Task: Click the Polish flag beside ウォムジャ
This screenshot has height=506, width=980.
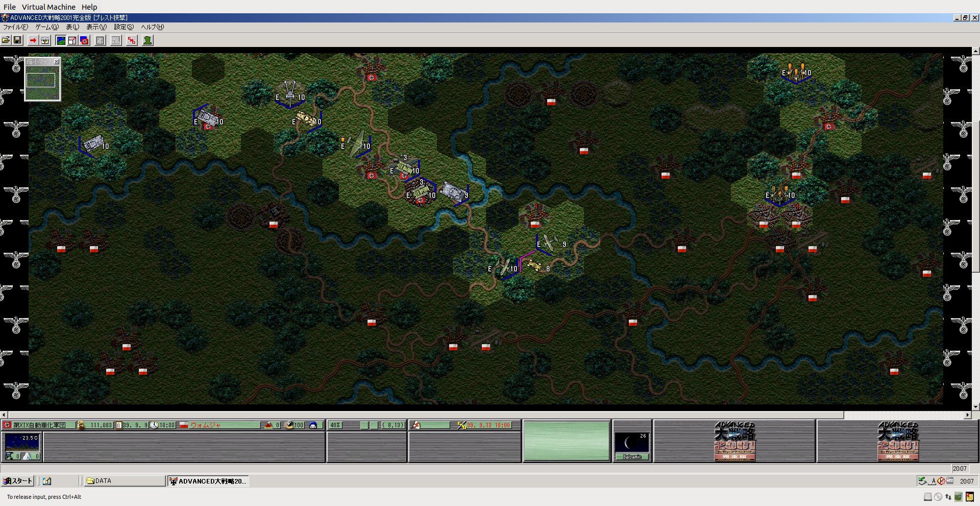Action: pyautogui.click(x=184, y=425)
